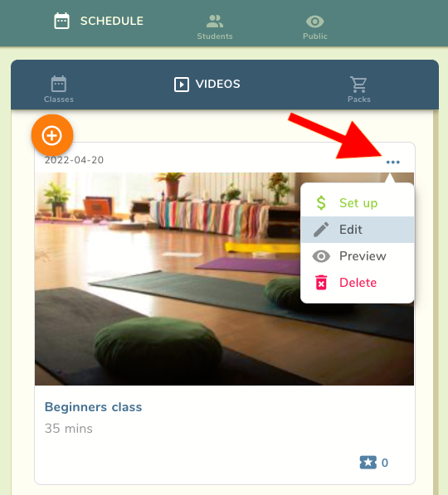Image resolution: width=448 pixels, height=495 pixels.
Task: Click the Preview eye icon
Action: click(x=321, y=256)
